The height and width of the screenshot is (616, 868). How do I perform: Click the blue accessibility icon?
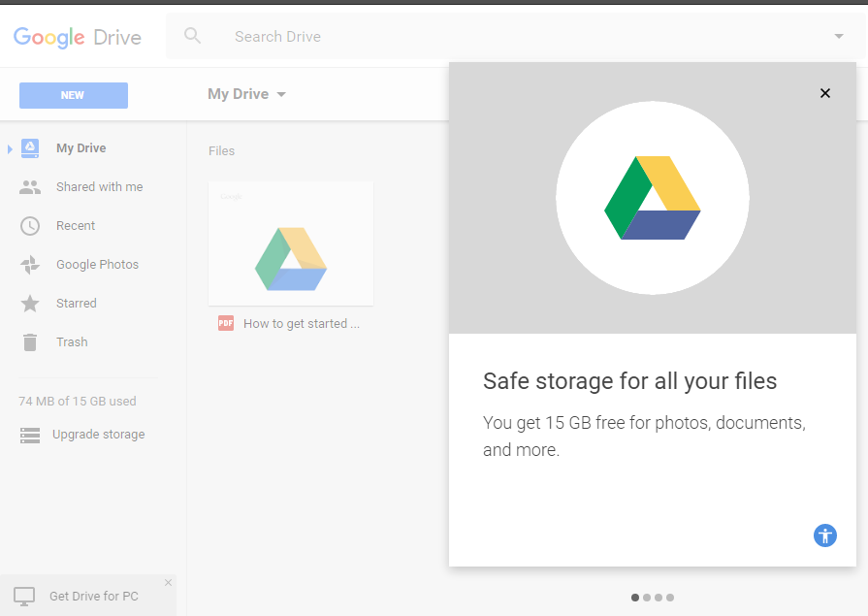pos(825,535)
